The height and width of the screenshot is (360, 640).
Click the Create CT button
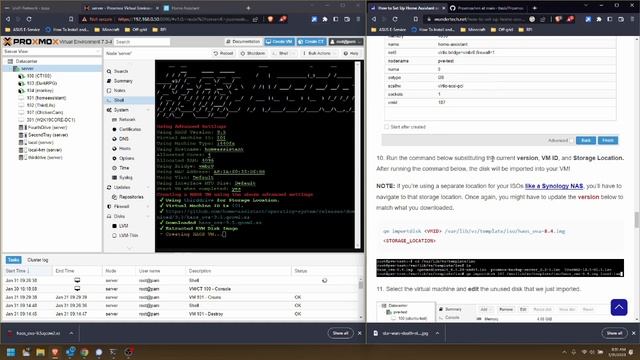(311, 42)
